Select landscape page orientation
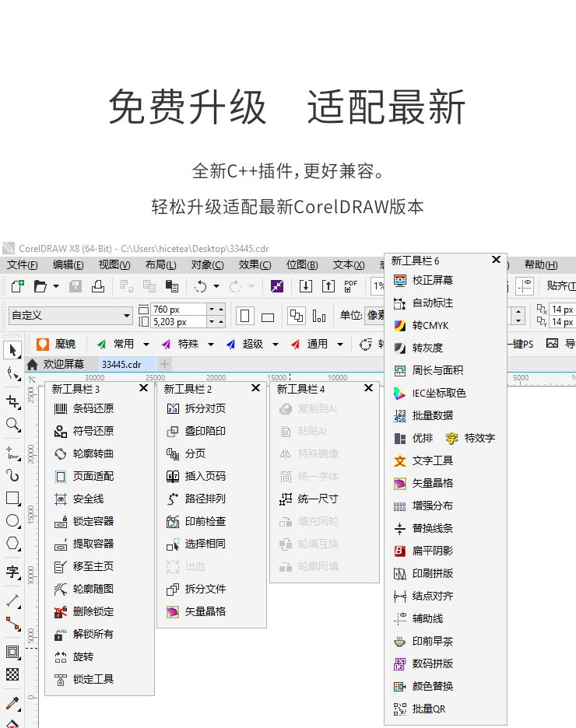Viewport: 576px width, 728px height. click(x=268, y=317)
